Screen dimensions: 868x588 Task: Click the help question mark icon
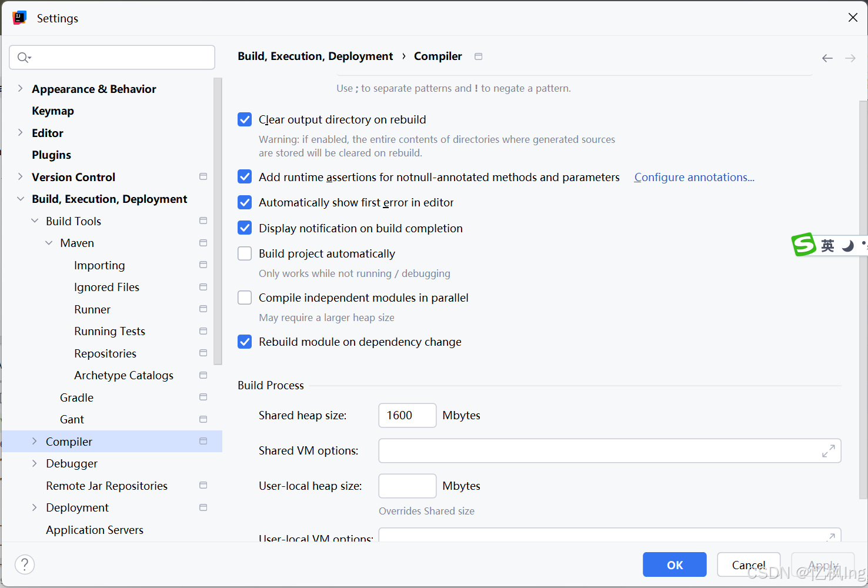[x=24, y=564]
